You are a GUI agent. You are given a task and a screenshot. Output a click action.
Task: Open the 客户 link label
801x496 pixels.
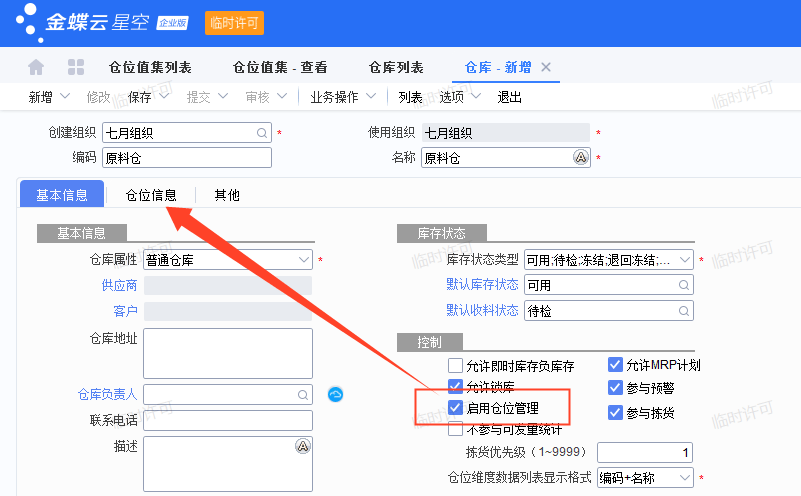coord(126,311)
